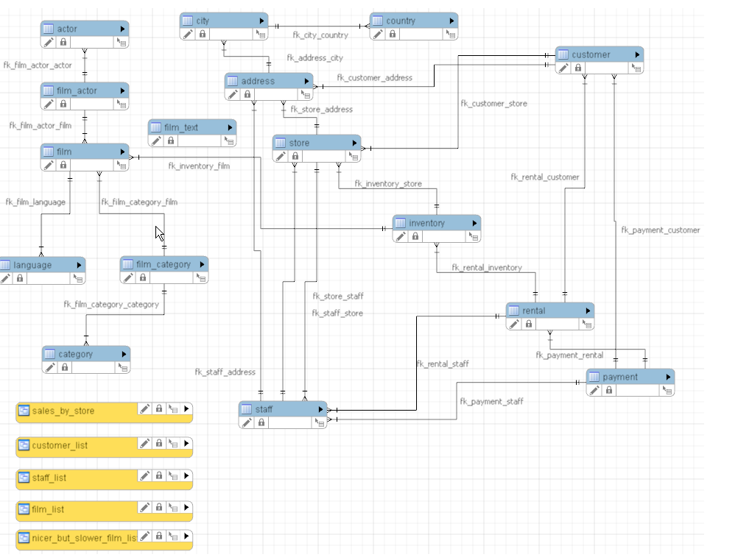Edit the nicer_but_slower_film_list view
The height and width of the screenshot is (560, 738).
pos(144,536)
